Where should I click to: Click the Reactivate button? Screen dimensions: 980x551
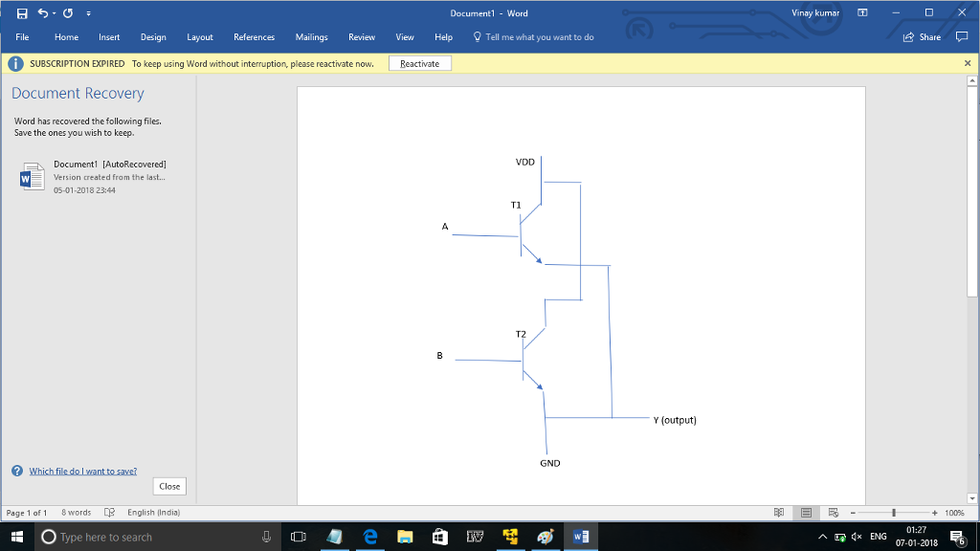(x=419, y=62)
